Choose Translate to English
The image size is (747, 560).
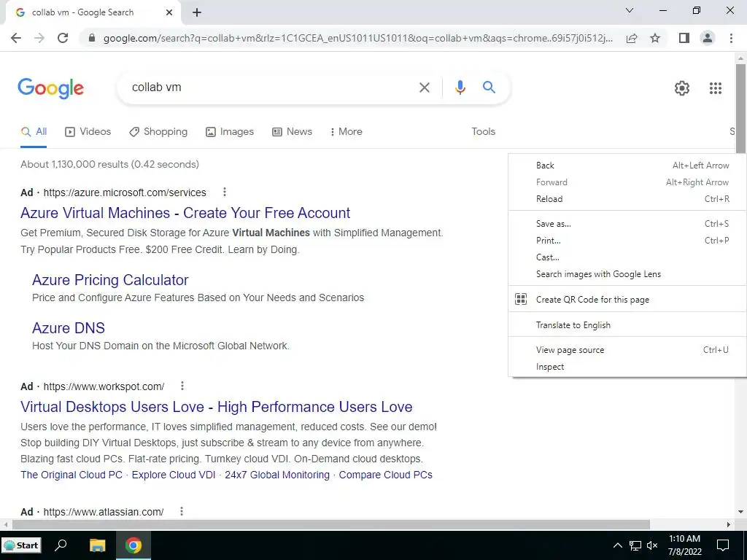(627, 325)
